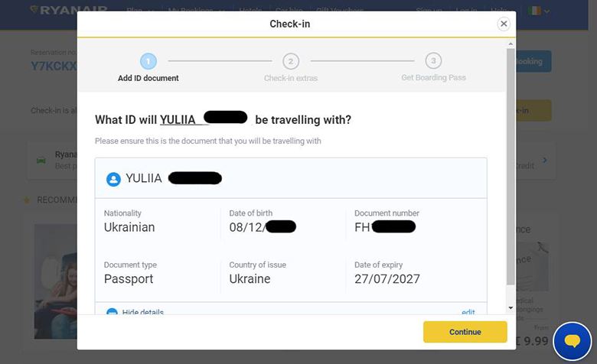Open the Irish flag language dropdown
597x364 pixels.
pyautogui.click(x=539, y=11)
